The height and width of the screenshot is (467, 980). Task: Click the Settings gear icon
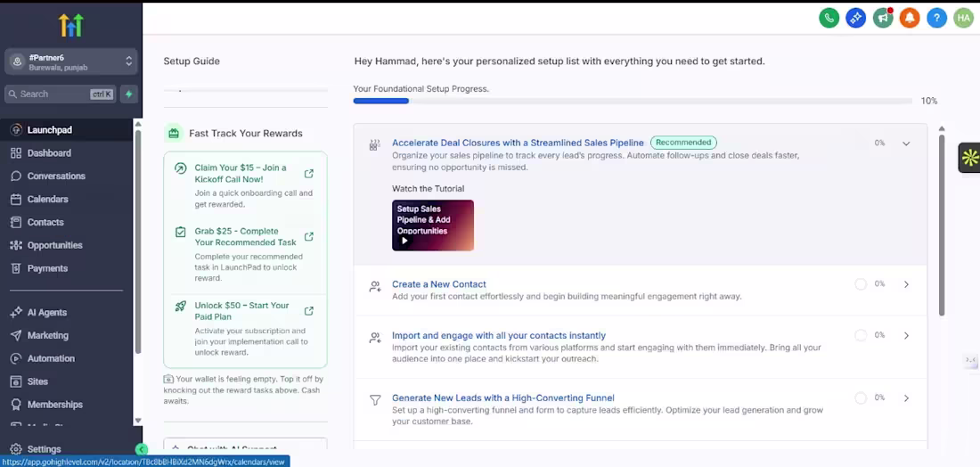pyautogui.click(x=16, y=449)
